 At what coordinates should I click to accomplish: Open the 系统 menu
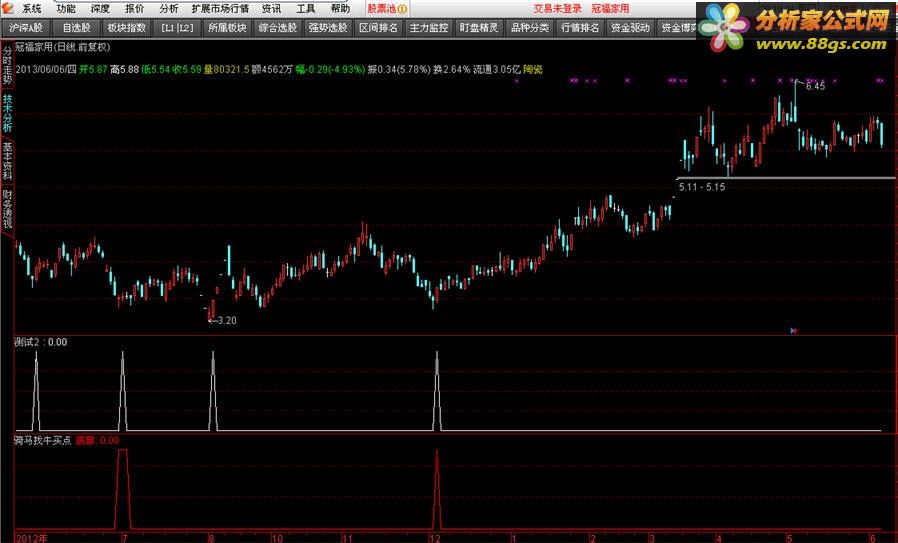[31, 9]
